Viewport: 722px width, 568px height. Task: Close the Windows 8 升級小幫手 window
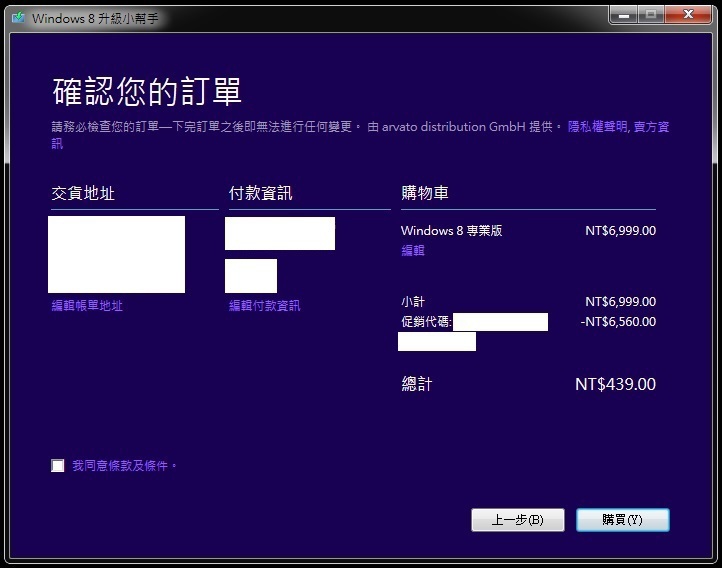tap(690, 14)
